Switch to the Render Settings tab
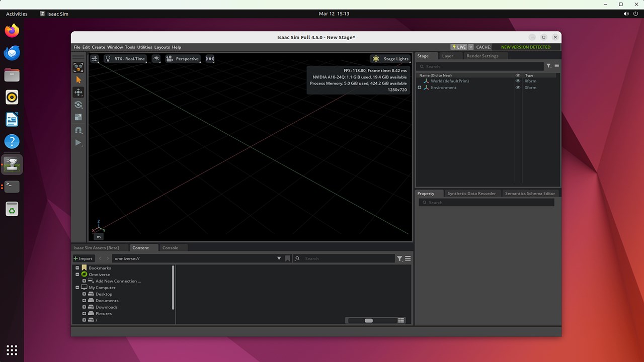The image size is (644, 362). [x=482, y=56]
